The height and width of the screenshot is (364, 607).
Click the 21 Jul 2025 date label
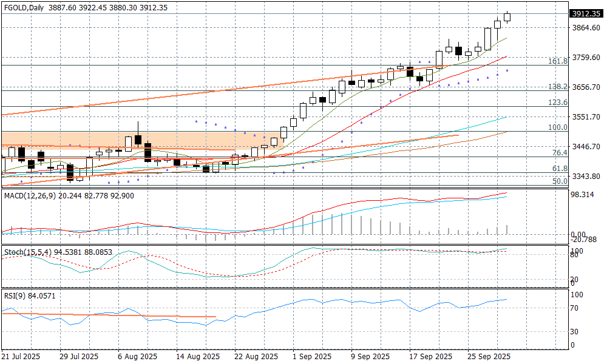(x=21, y=356)
